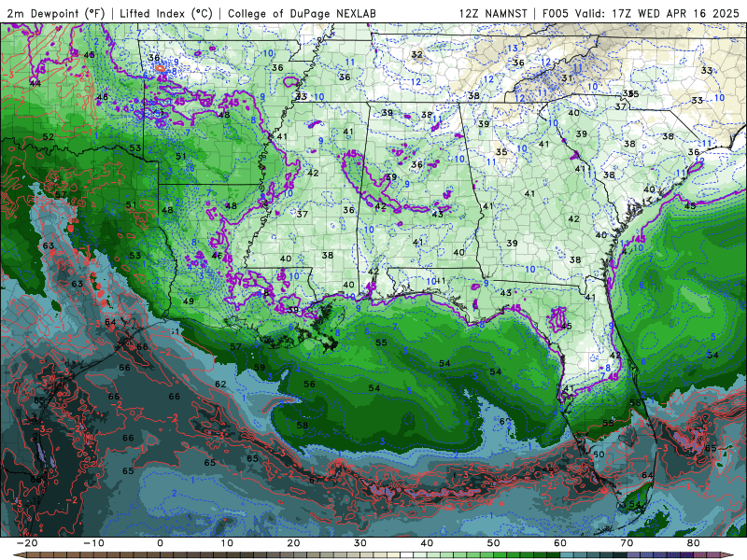Click the "0" colorbar scale label

point(160,543)
